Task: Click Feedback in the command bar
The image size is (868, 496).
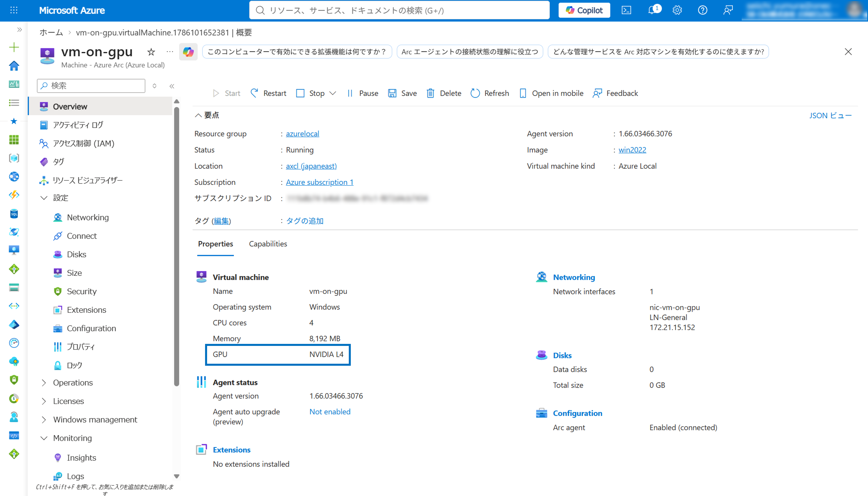Action: point(615,93)
